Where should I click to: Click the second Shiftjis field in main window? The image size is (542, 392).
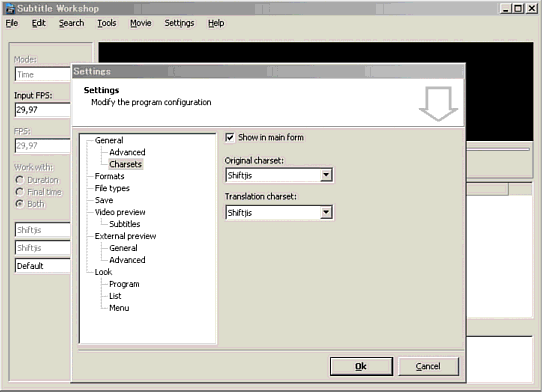(43, 248)
